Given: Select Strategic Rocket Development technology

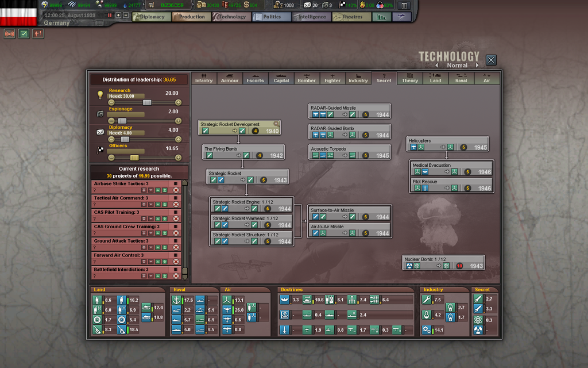Looking at the screenshot, I should (x=239, y=128).
